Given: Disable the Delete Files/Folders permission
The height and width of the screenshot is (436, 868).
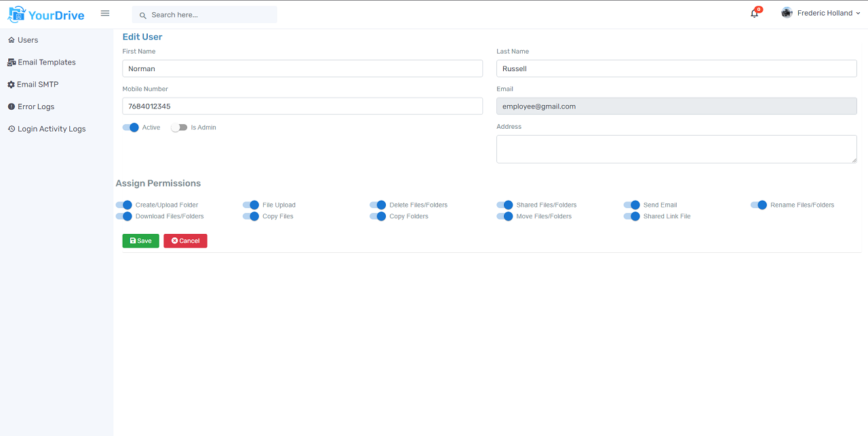Looking at the screenshot, I should coord(378,205).
